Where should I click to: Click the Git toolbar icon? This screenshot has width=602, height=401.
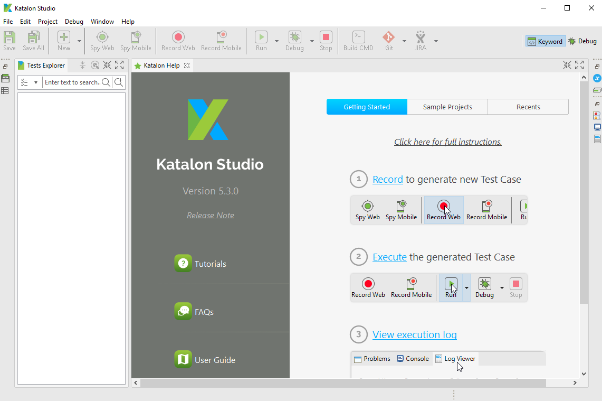click(x=389, y=40)
